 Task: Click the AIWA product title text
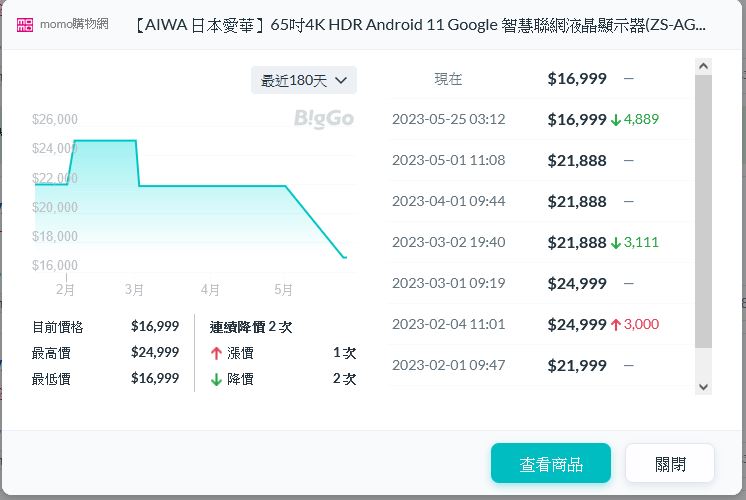click(419, 25)
